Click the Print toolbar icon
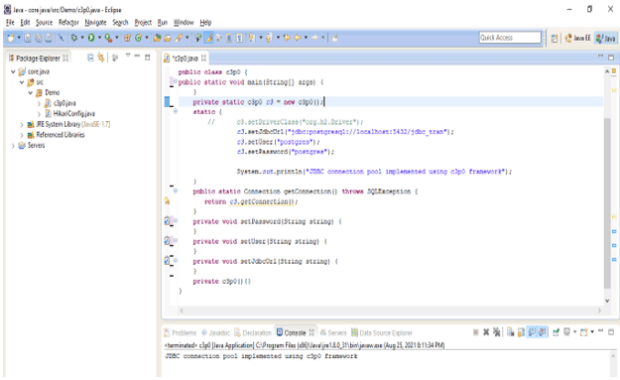Screen dimensions: 620x380 [x=48, y=38]
